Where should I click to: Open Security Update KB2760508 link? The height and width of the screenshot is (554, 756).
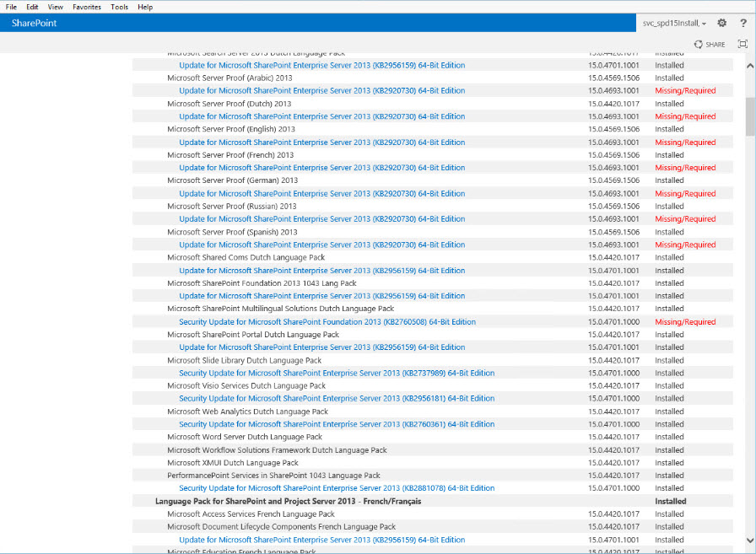point(327,322)
